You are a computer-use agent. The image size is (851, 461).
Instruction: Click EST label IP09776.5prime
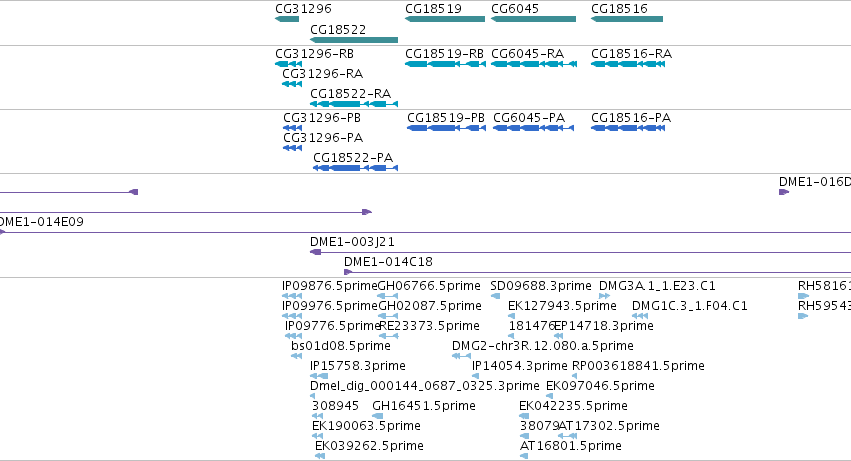[333, 326]
